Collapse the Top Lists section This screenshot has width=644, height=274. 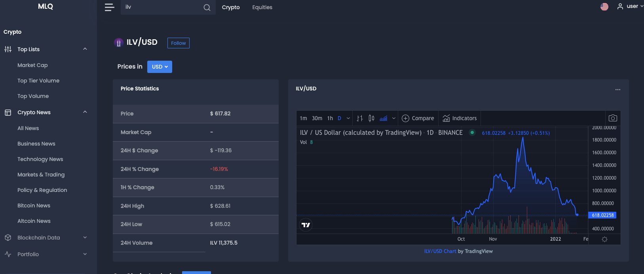tap(85, 49)
